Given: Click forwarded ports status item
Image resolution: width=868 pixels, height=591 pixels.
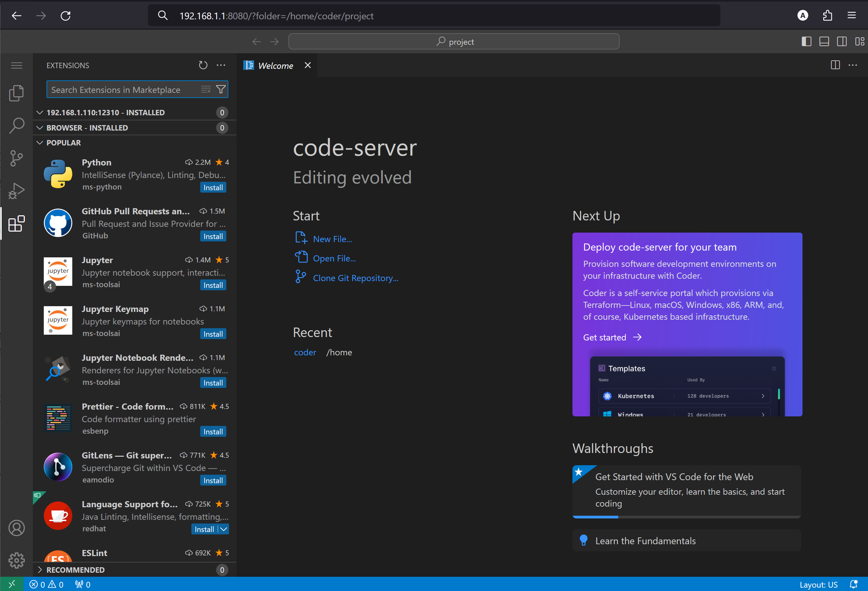Looking at the screenshot, I should point(83,584).
